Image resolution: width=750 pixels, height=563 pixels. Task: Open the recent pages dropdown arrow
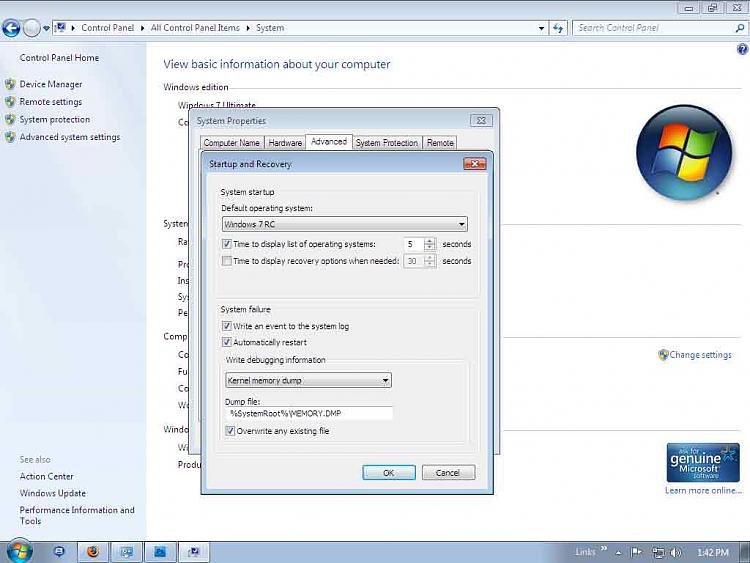click(46, 28)
